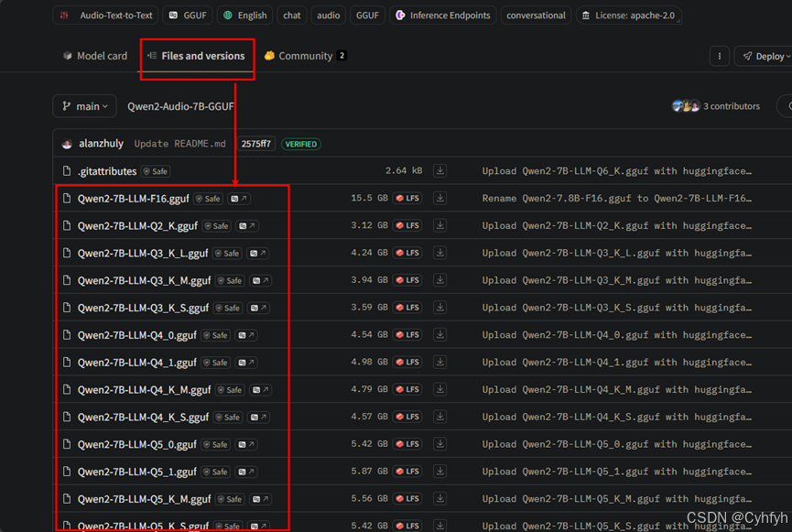The image size is (792, 532).
Task: Click the Community discussion count badge 2
Action: (342, 56)
